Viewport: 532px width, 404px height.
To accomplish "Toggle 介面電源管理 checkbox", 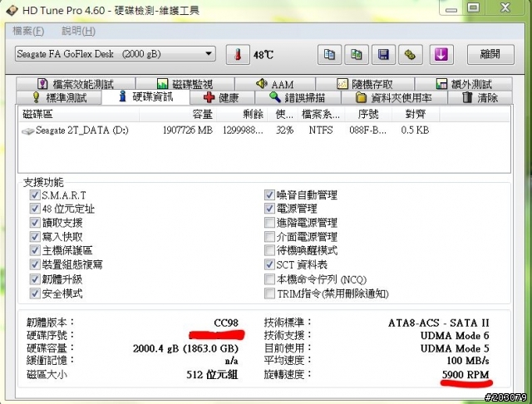I will point(269,236).
